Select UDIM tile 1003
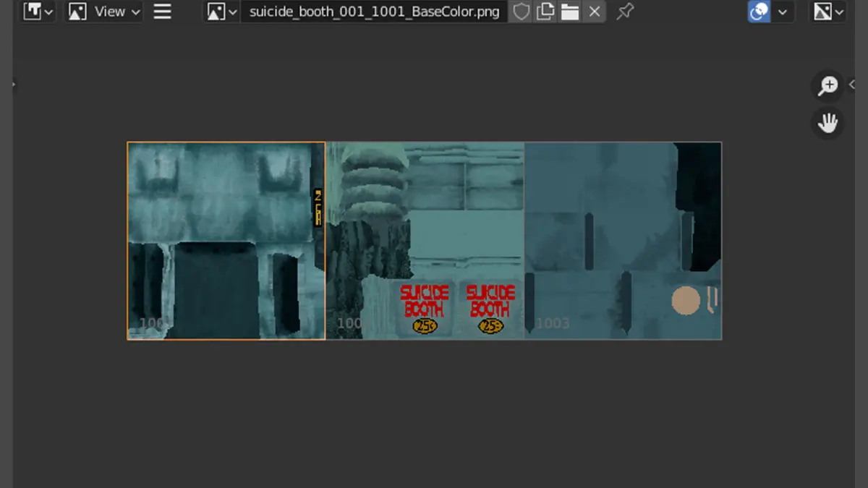The width and height of the screenshot is (868, 488). point(623,241)
